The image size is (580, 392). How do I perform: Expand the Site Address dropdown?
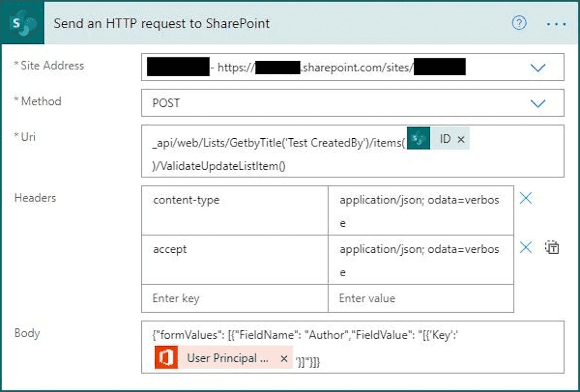538,68
